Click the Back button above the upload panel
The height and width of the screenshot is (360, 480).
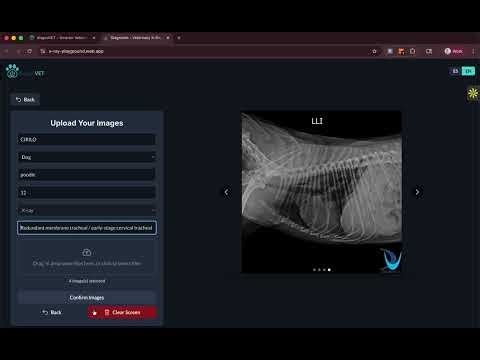pyautogui.click(x=25, y=100)
